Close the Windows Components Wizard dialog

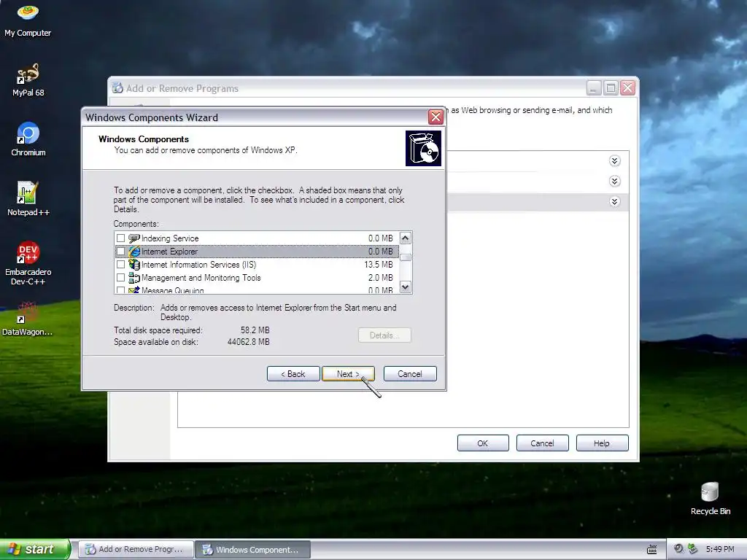point(436,117)
